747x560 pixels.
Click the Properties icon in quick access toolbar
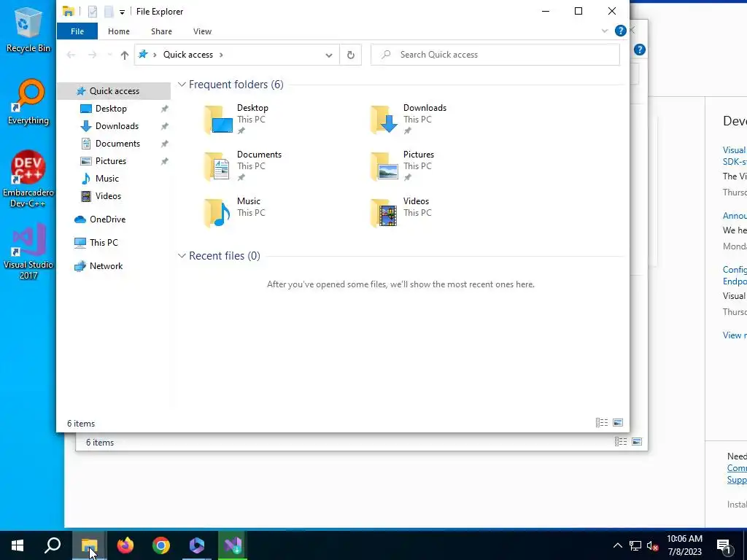[93, 12]
